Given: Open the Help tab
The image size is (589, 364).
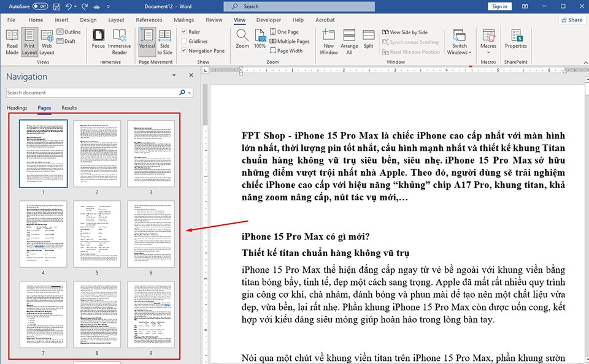Looking at the screenshot, I should coord(298,20).
